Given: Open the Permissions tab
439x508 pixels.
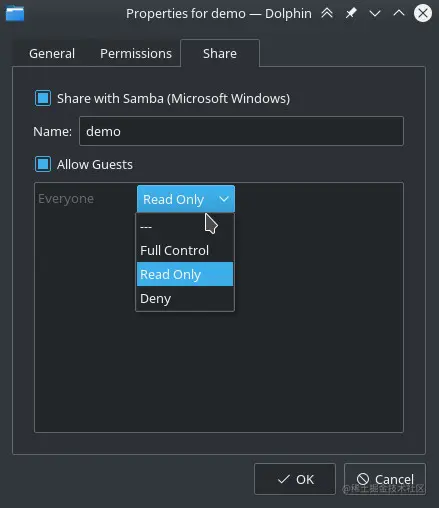Looking at the screenshot, I should 136,53.
